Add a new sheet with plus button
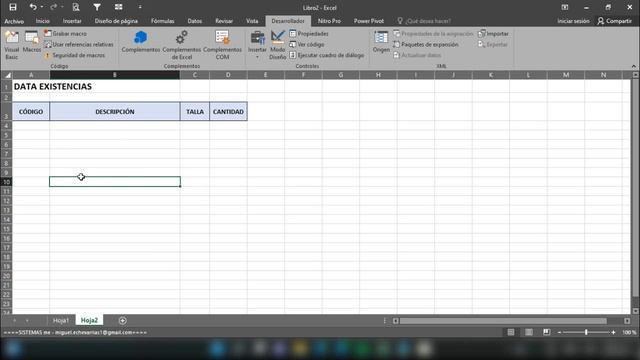 click(122, 320)
